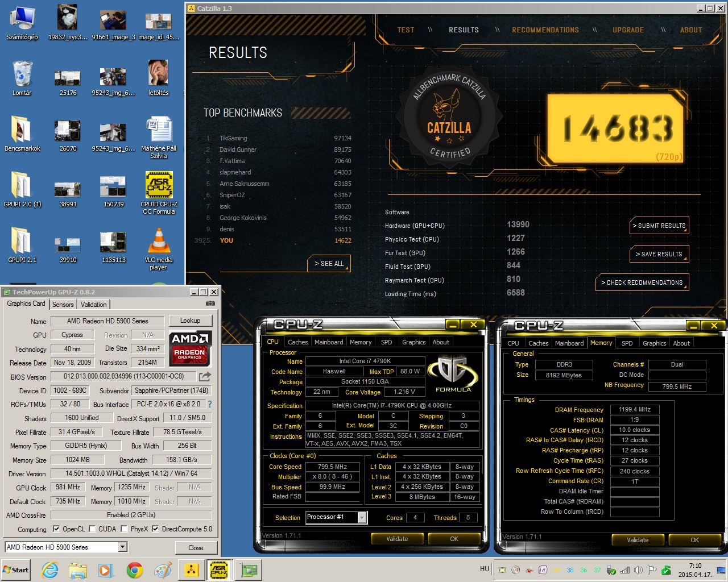
Task: Open Windows Explorer from the taskbar
Action: 78,570
